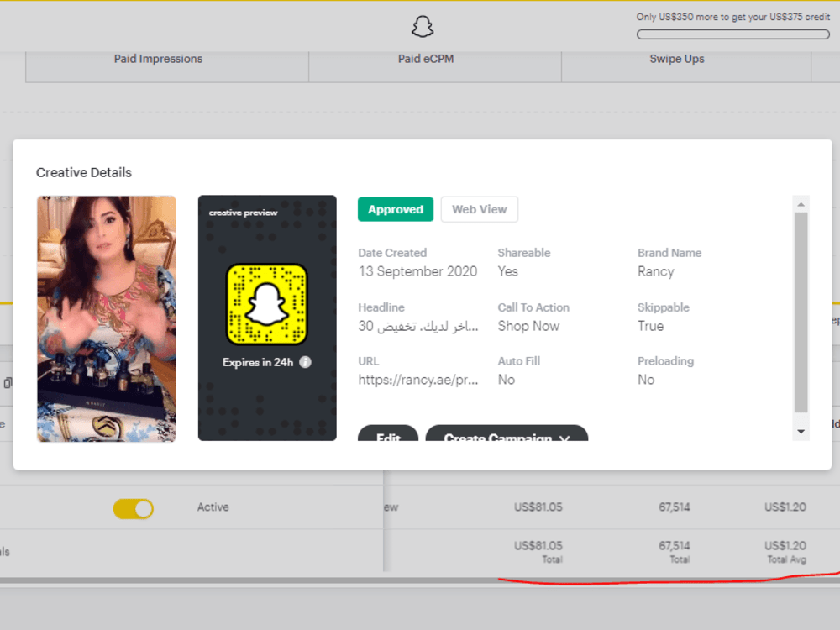
Task: Open the creative video thumbnail
Action: pyautogui.click(x=106, y=318)
